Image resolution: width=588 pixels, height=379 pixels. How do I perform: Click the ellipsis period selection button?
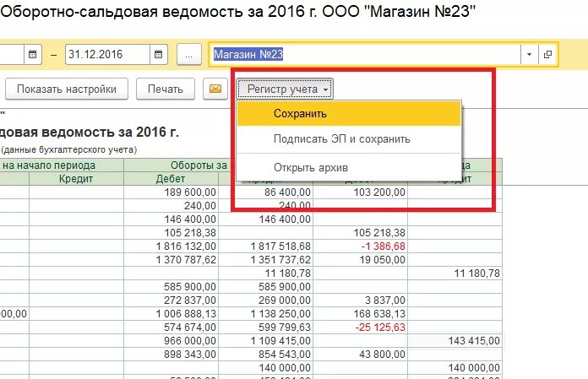189,55
